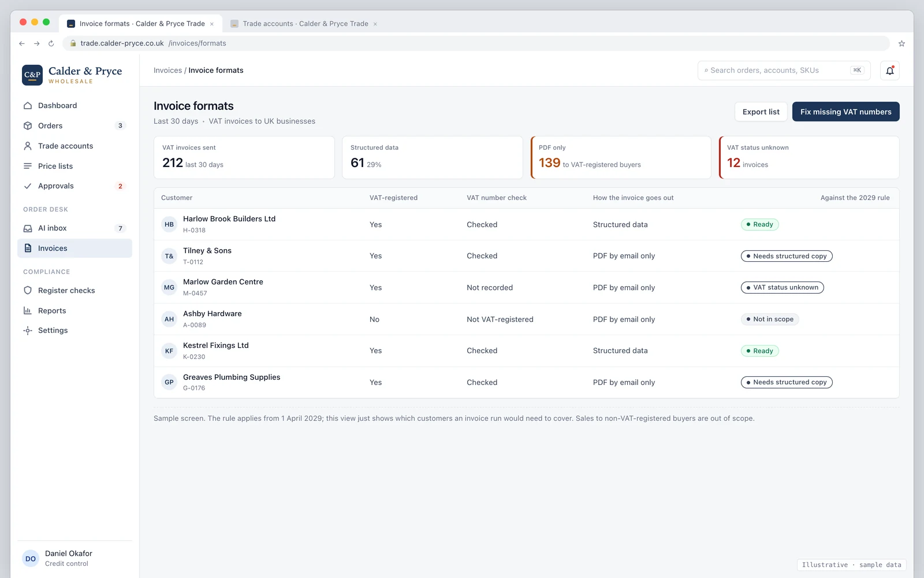Focus the search orders, accounts, SKUs field
This screenshot has height=578, width=924.
[x=784, y=71]
